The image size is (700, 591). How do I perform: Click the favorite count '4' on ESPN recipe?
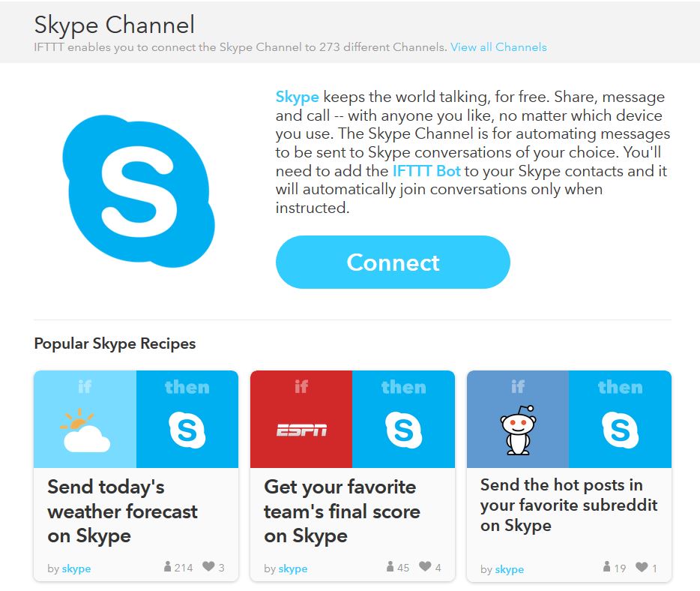[438, 567]
